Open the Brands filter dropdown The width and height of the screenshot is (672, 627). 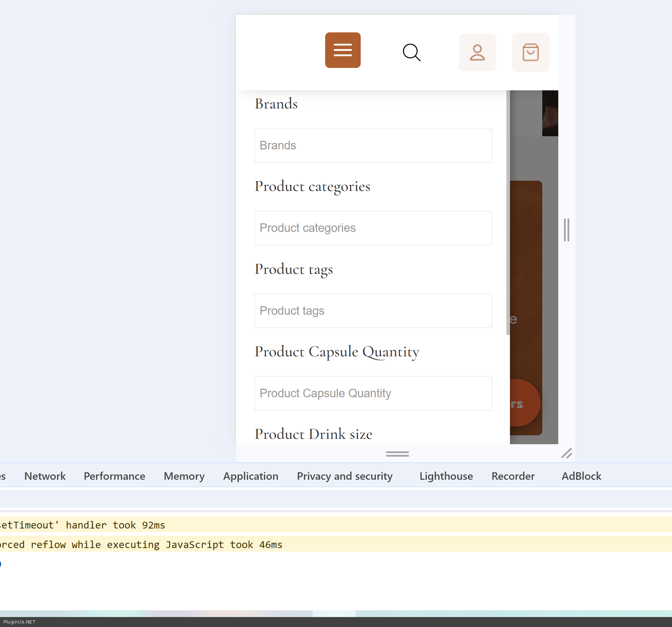pos(373,145)
